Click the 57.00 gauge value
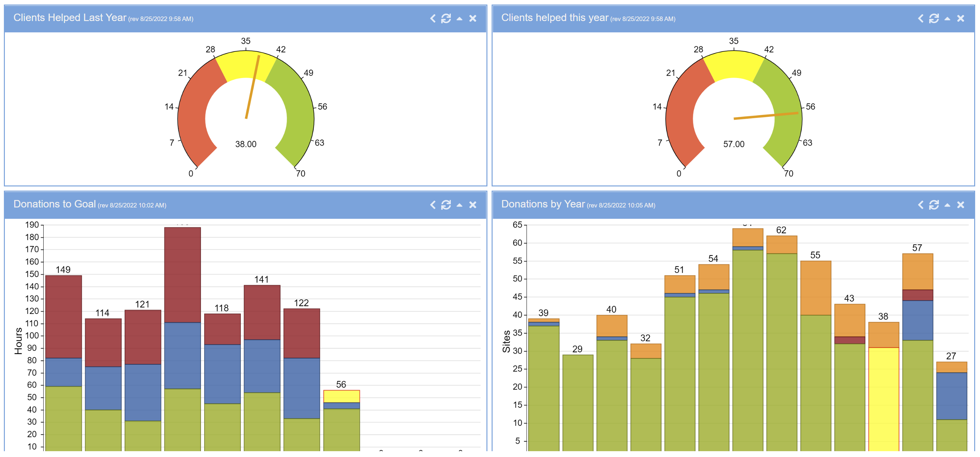980x457 pixels. (733, 144)
